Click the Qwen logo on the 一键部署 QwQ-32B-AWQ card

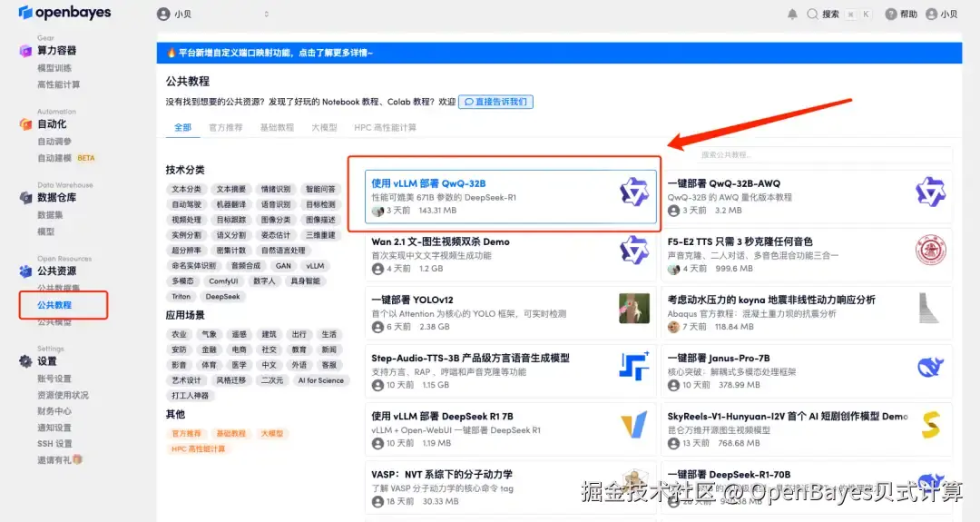coord(930,192)
